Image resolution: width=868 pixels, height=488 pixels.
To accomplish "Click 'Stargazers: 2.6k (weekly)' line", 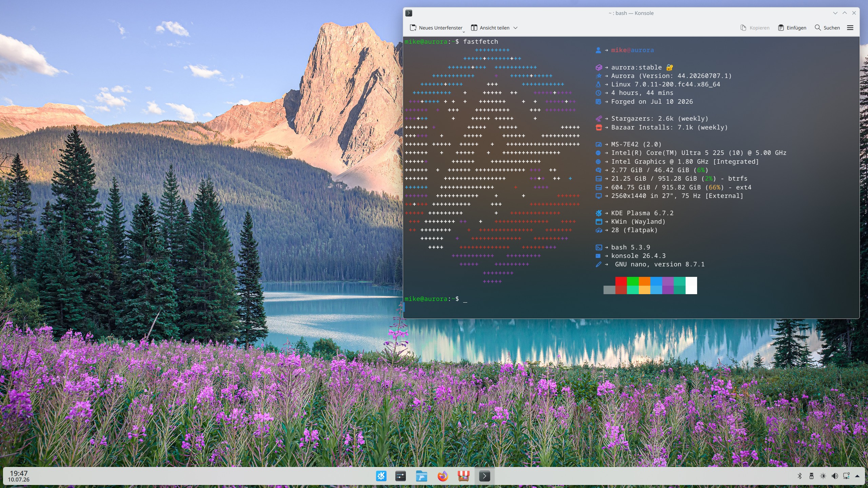I will click(660, 119).
